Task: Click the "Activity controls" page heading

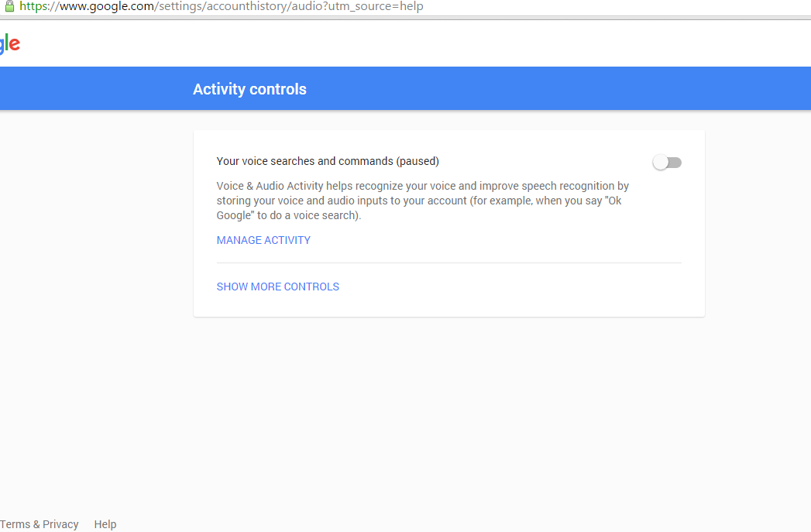Action: (x=249, y=89)
